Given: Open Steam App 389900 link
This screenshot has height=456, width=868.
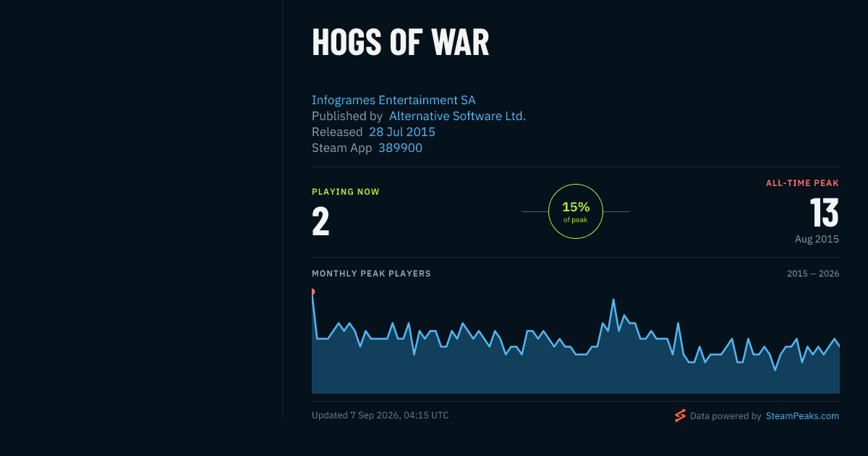Looking at the screenshot, I should [400, 148].
